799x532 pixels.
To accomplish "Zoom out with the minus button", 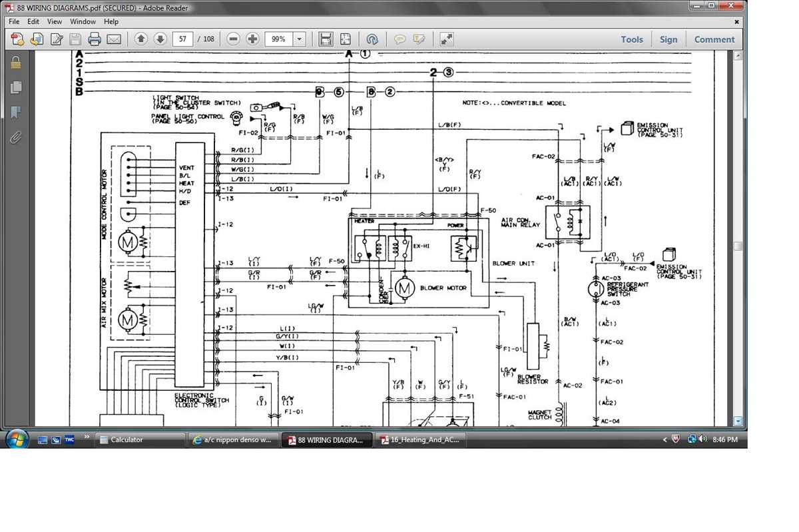I will point(233,39).
